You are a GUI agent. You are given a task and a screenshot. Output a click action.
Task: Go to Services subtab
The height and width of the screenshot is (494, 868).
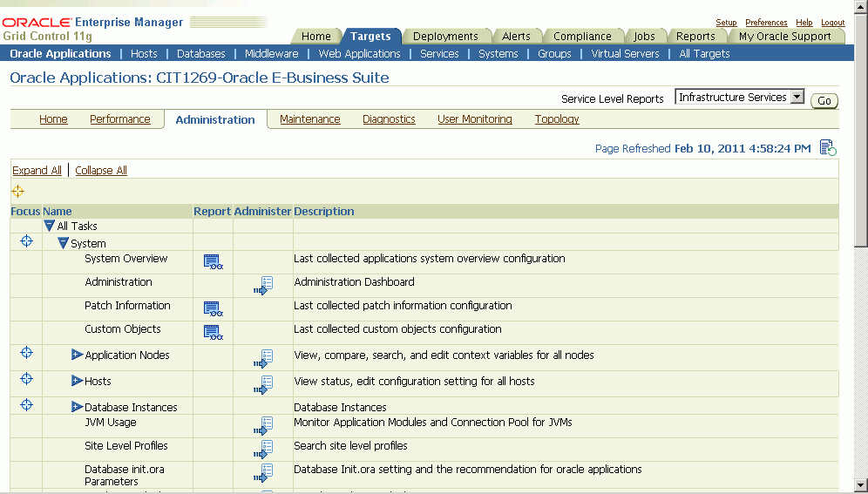439,54
